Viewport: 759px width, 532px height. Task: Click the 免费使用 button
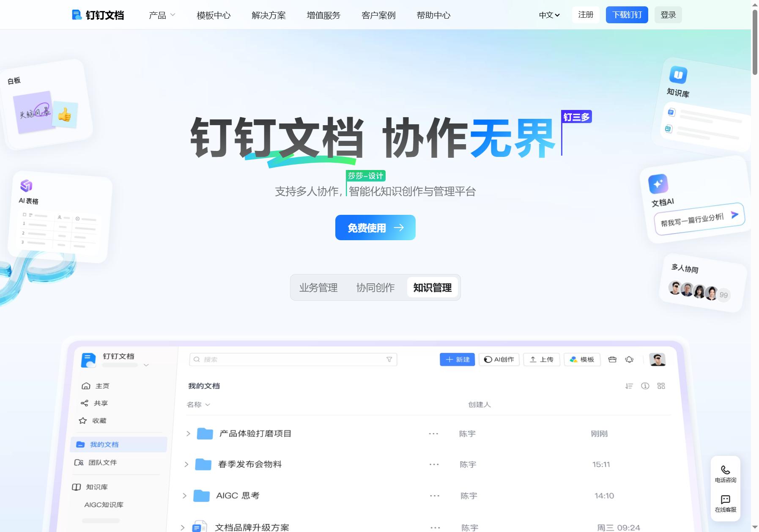(x=375, y=228)
